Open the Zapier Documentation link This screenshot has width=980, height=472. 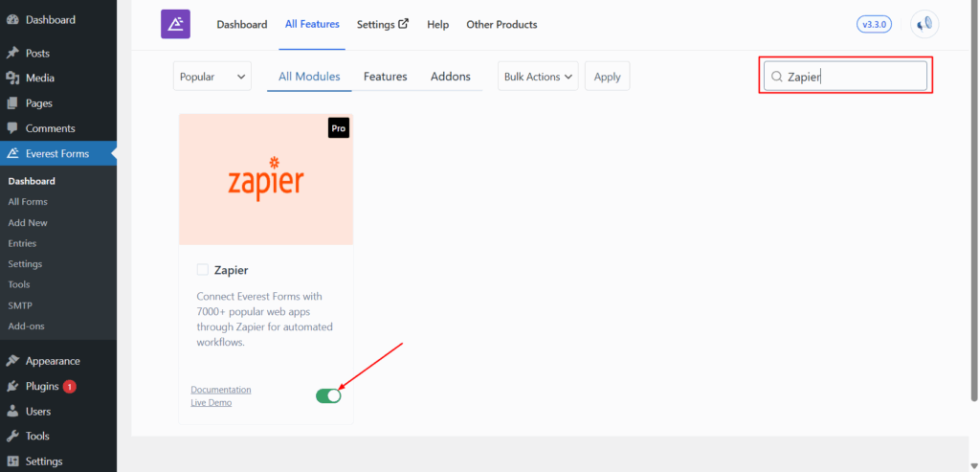(x=221, y=390)
